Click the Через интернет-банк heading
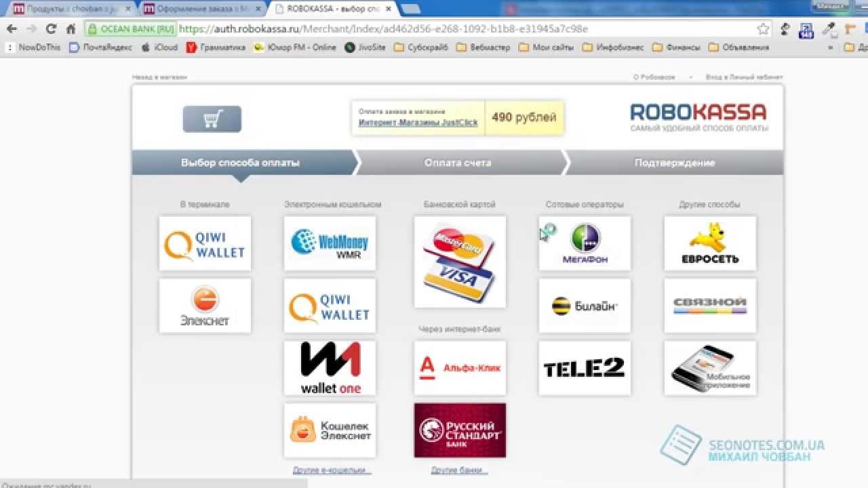 pyautogui.click(x=460, y=329)
